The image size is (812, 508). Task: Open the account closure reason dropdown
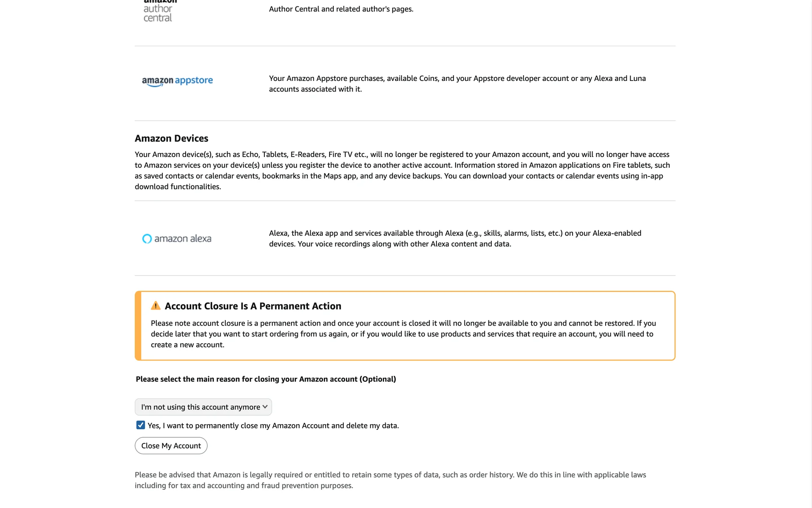(x=203, y=407)
